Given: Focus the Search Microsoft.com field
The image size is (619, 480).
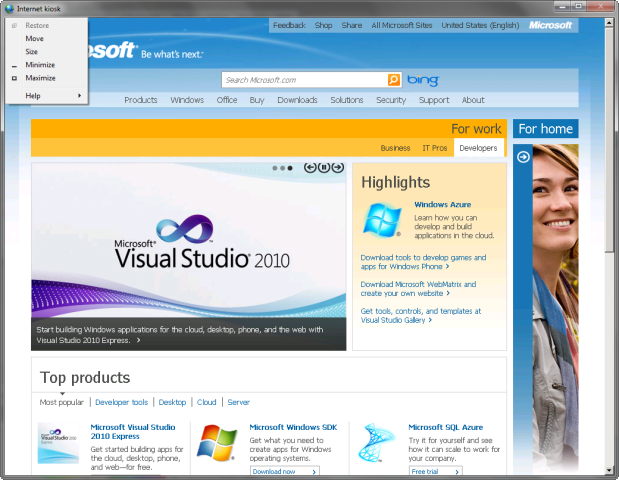Looking at the screenshot, I should pyautogui.click(x=304, y=80).
